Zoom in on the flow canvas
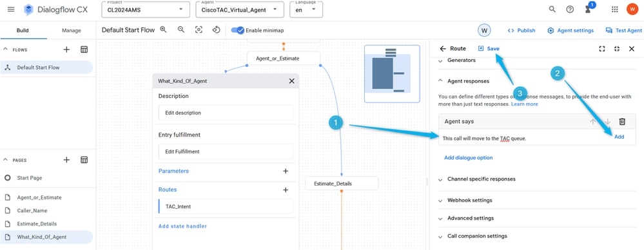This screenshot has height=250, width=644. tap(163, 30)
